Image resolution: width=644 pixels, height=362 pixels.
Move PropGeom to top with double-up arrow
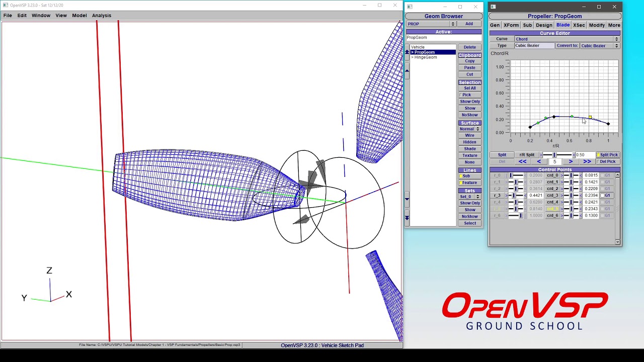coord(407,52)
